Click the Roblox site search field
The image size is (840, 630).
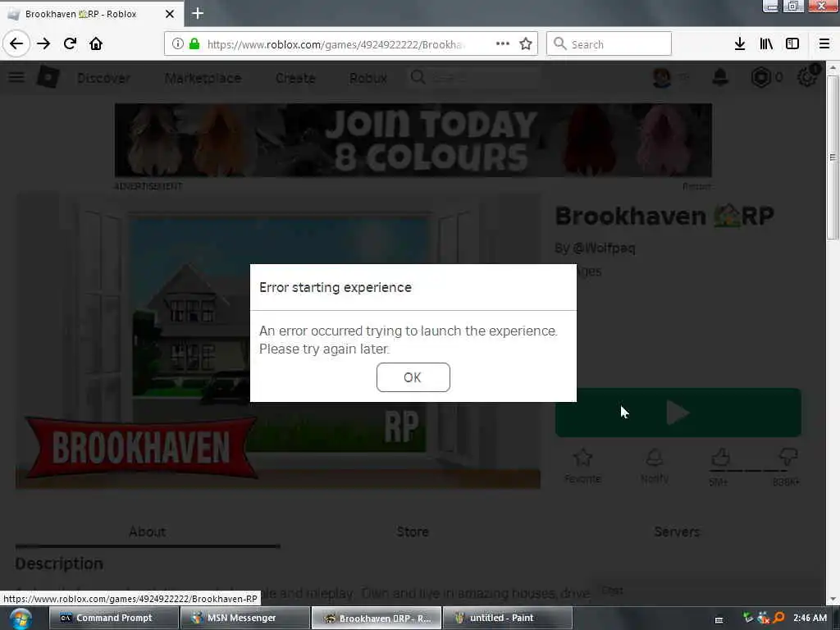(474, 78)
